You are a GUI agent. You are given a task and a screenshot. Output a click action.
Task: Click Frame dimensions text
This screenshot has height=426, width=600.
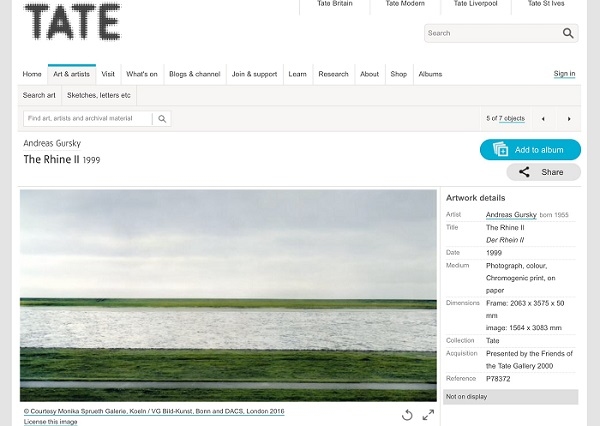coord(525,309)
